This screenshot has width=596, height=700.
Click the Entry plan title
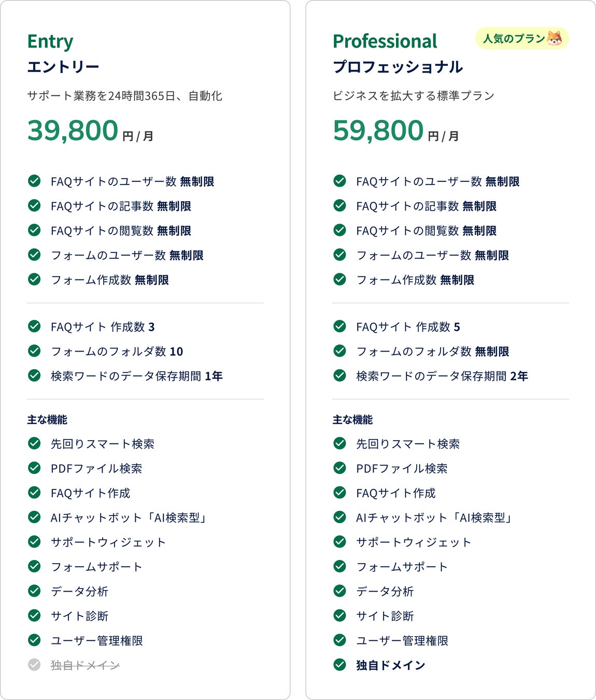[x=50, y=41]
